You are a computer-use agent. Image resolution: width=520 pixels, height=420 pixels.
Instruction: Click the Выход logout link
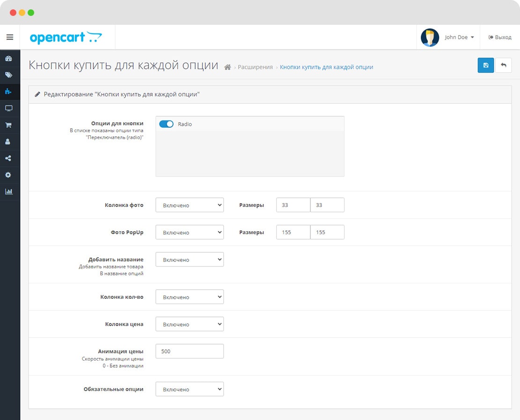tap(500, 37)
